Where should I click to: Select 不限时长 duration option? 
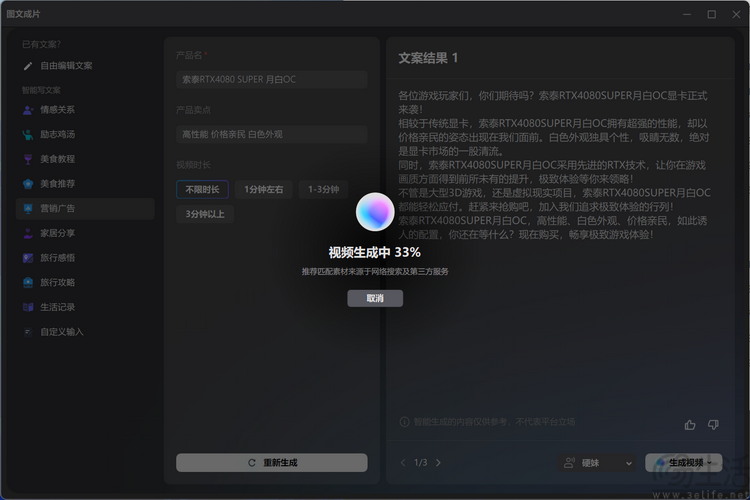point(202,189)
